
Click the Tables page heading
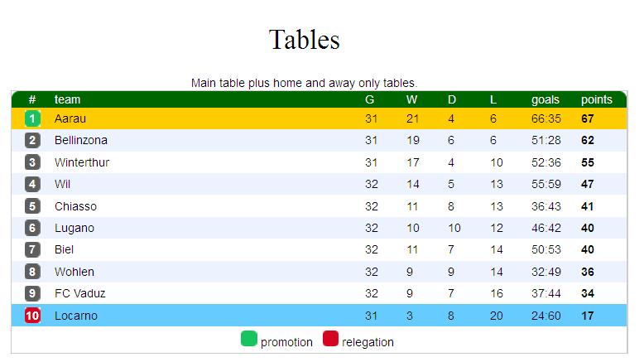(305, 39)
